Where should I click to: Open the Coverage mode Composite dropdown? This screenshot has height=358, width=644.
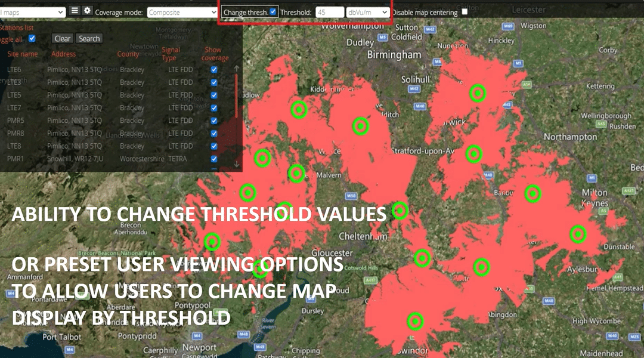click(x=182, y=13)
